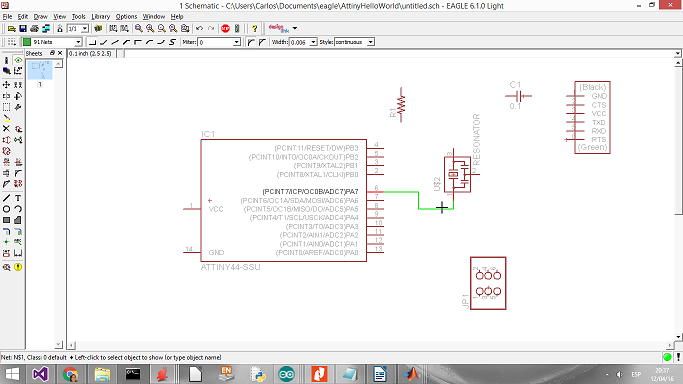Select the Net tool
Screen dimensions: 683x384
[18, 231]
